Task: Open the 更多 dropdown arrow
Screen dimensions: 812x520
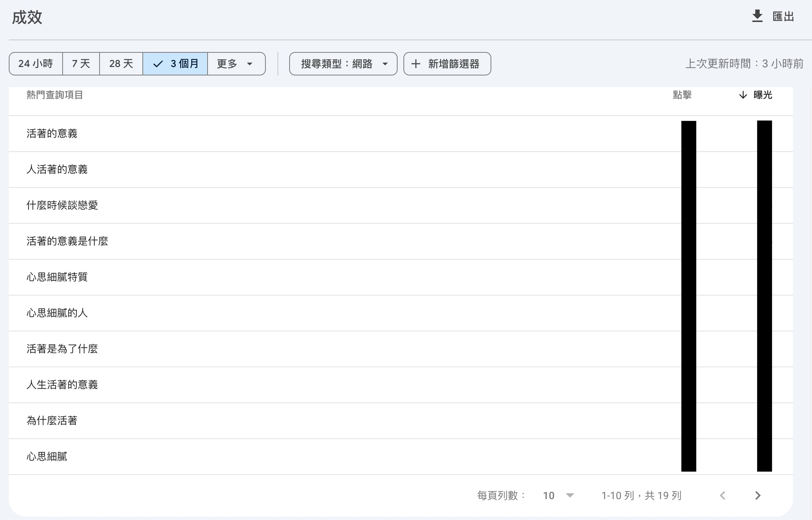Action: tap(250, 64)
